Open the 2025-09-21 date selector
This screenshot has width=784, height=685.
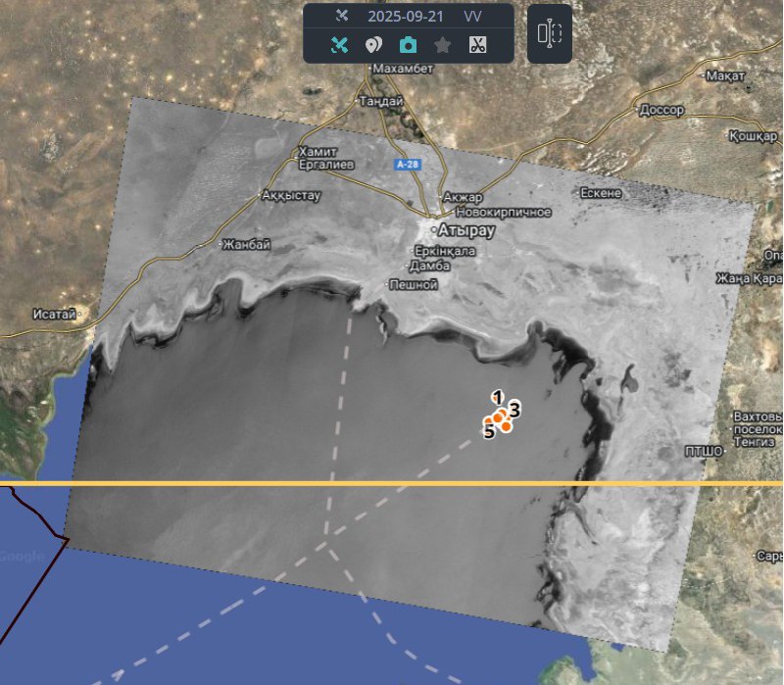[x=404, y=17]
